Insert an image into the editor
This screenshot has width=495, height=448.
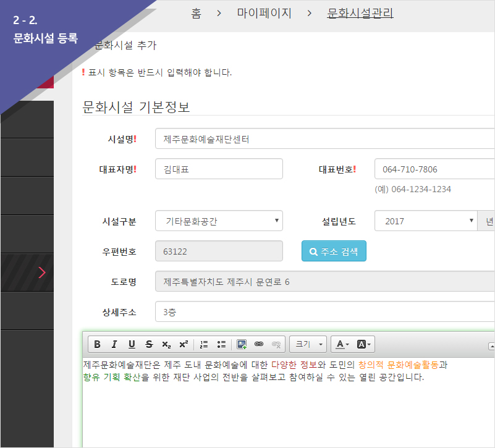pos(242,344)
